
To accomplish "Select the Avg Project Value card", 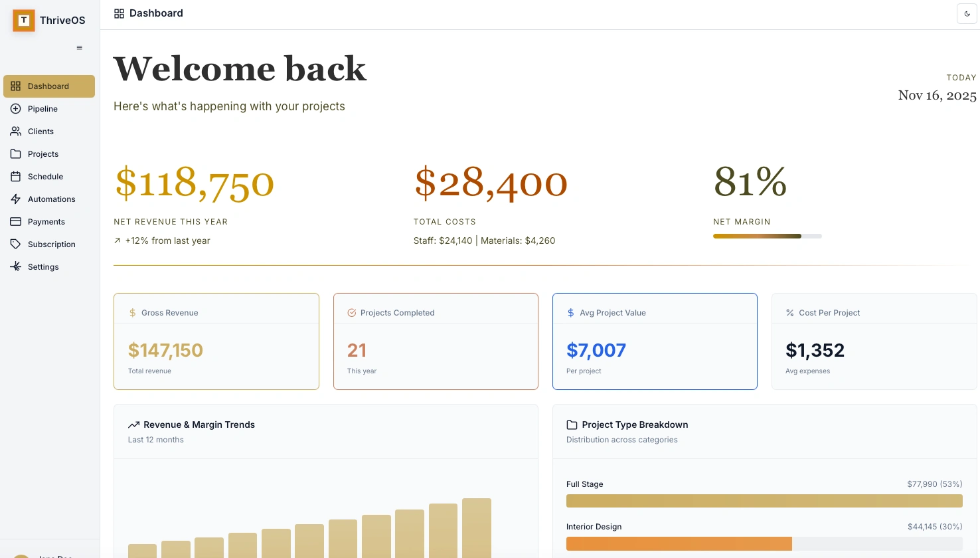I will pyautogui.click(x=655, y=341).
